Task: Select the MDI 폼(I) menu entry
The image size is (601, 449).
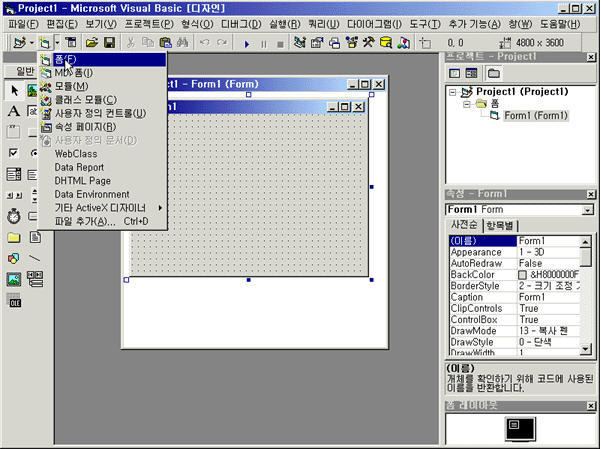Action: 102,73
